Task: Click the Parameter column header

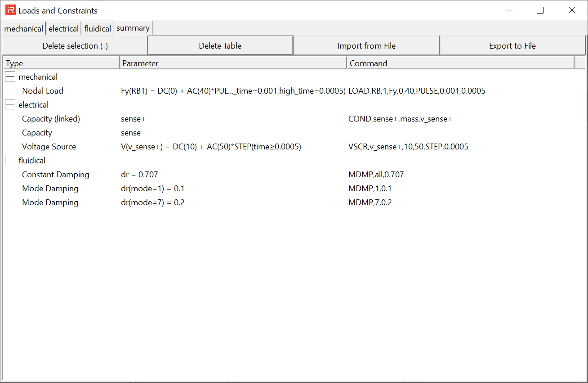Action: (x=233, y=63)
